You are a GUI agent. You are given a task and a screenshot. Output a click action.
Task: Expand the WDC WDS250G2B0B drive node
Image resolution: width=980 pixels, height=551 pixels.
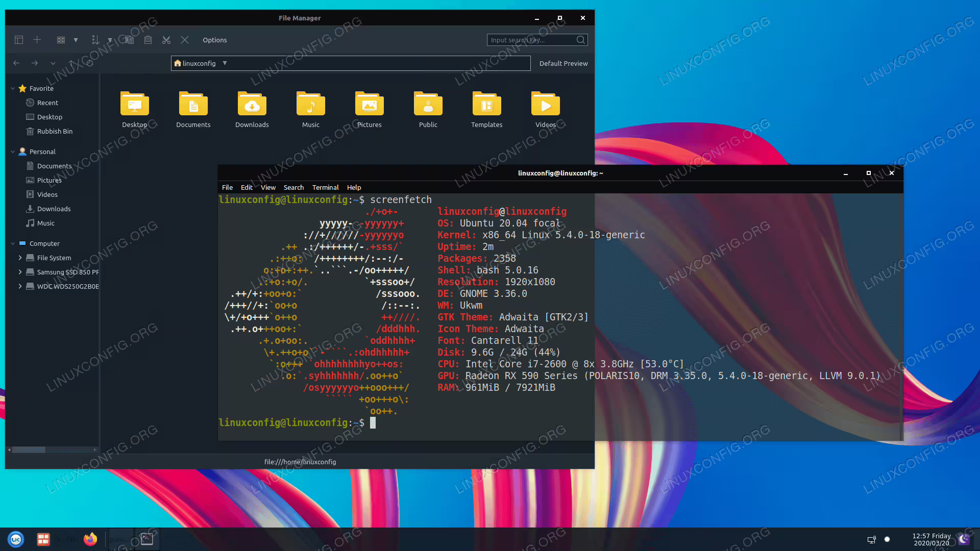point(20,286)
